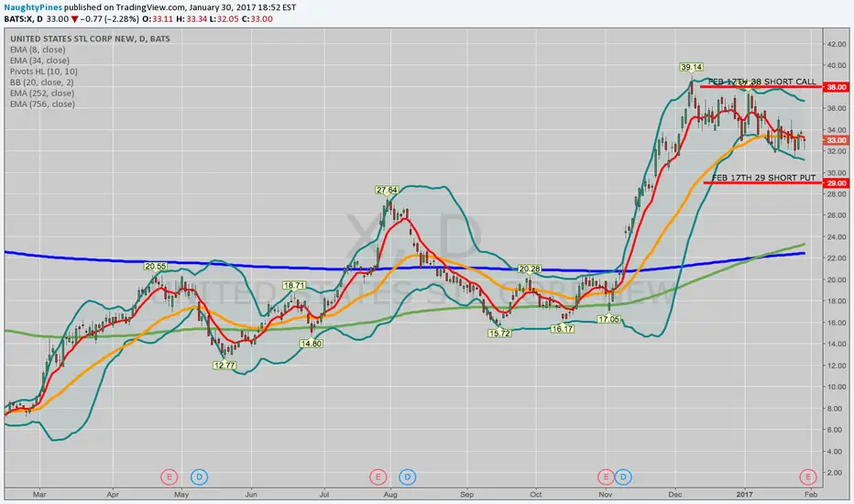Click the earnings marker between April and May
This screenshot has height=504, width=854.
point(169,477)
